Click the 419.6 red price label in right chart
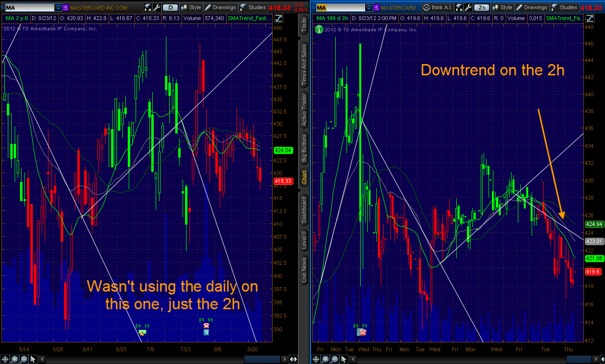The width and height of the screenshot is (605, 364). pos(593,272)
